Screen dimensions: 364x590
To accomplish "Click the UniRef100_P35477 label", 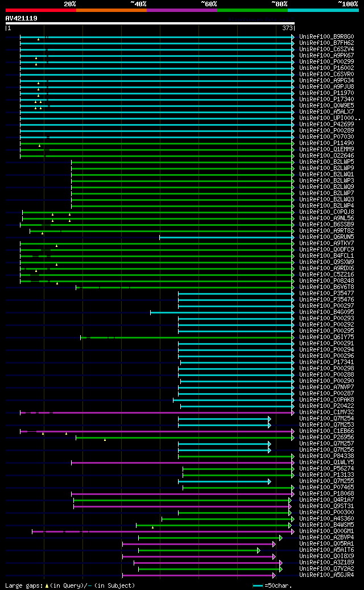I will pyautogui.click(x=326, y=293).
